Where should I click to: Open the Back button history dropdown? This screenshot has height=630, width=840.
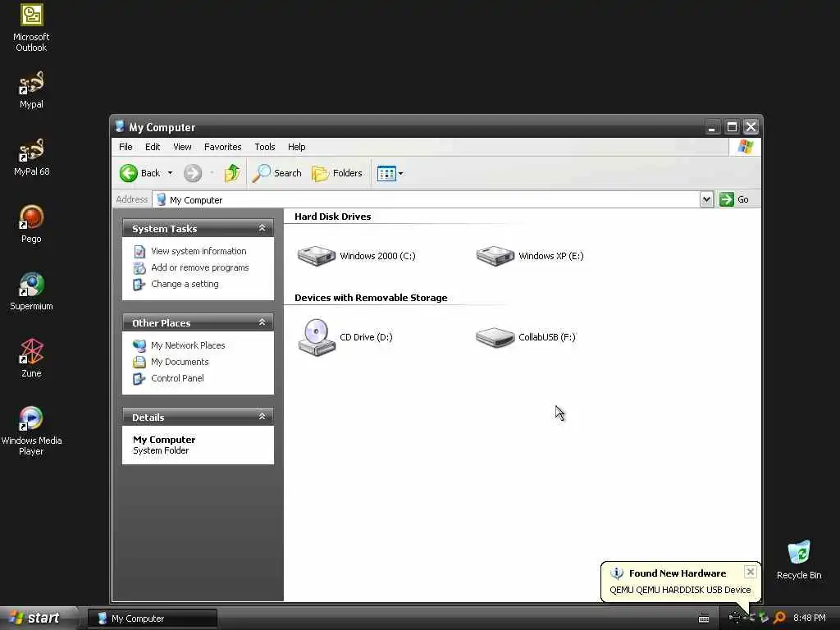170,173
